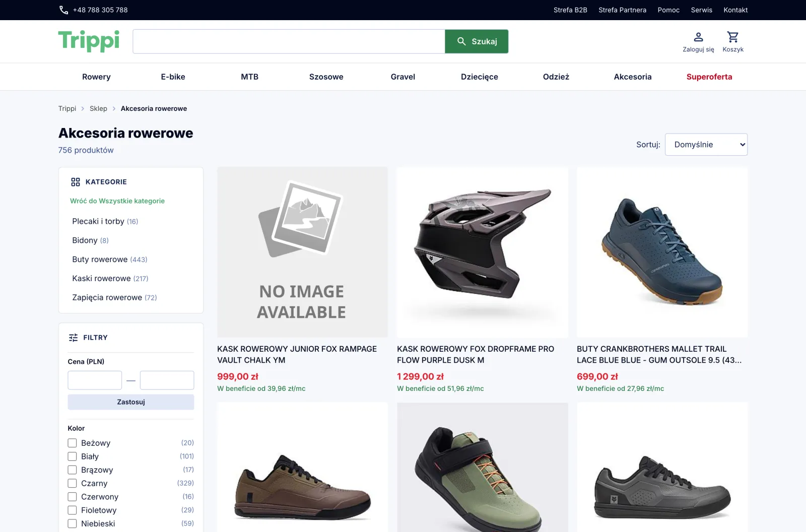The height and width of the screenshot is (532, 806).
Task: Tick the Biały color checkbox
Action: coord(72,456)
